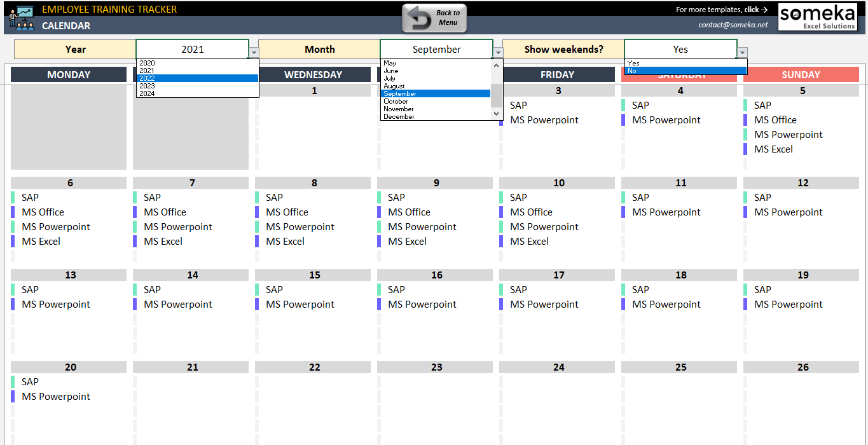Select the MS Powerpoint entry on day 8
The image size is (868, 445).
coord(300,226)
